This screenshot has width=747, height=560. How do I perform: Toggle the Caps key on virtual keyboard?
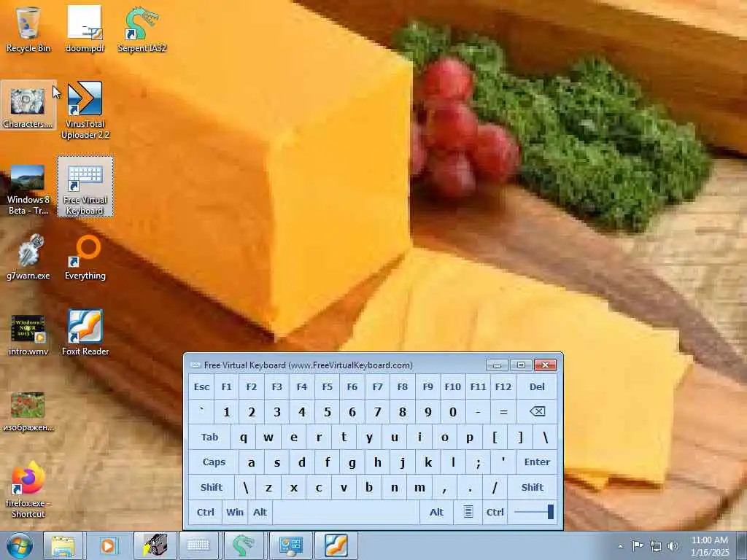pos(214,462)
